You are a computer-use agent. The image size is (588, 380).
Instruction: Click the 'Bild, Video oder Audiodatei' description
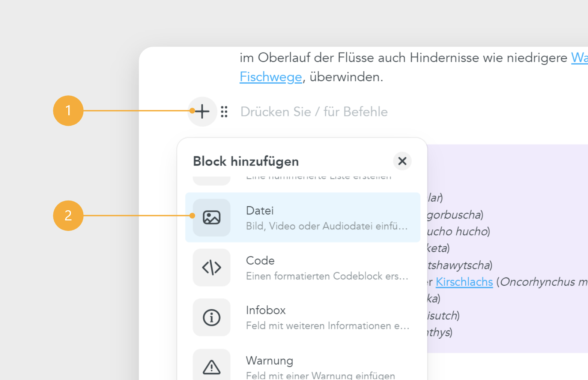(x=326, y=226)
